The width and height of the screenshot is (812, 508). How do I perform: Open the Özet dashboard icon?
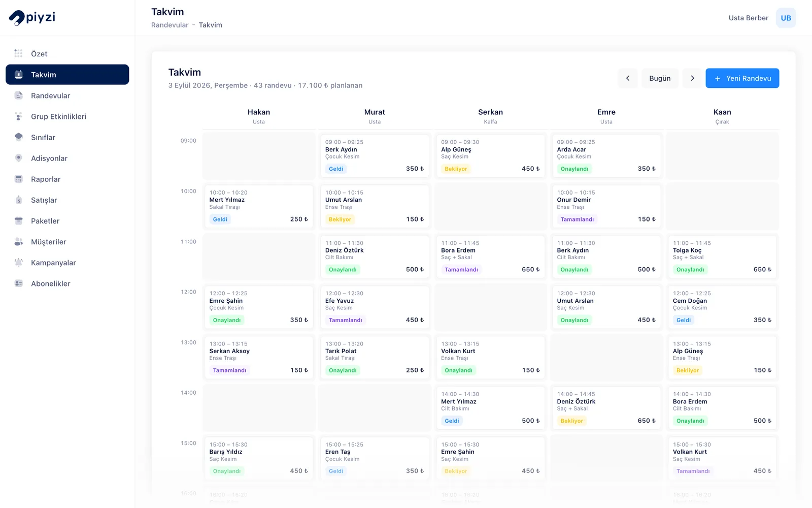coord(19,53)
